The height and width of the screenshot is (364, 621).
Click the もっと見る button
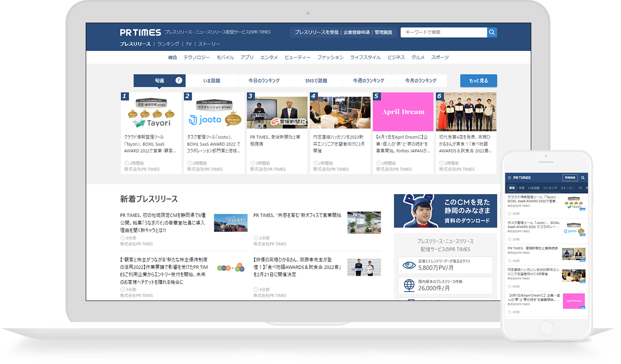tap(478, 81)
